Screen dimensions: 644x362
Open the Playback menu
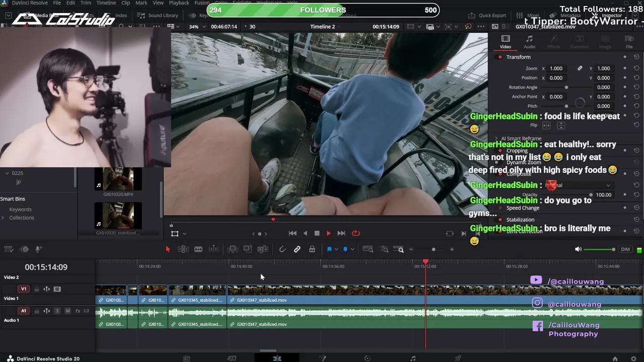click(179, 3)
